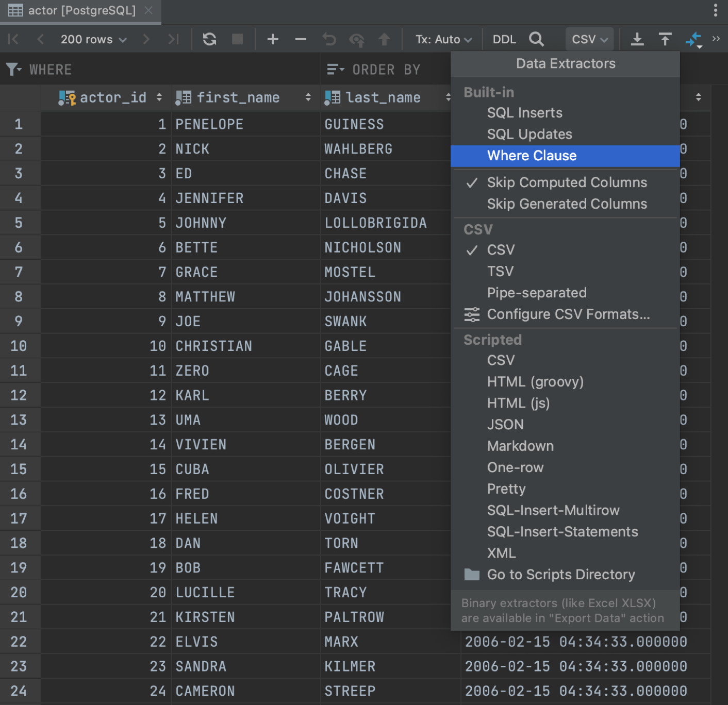Open Configure CSV Formats dialog
This screenshot has height=705, width=728.
569,314
